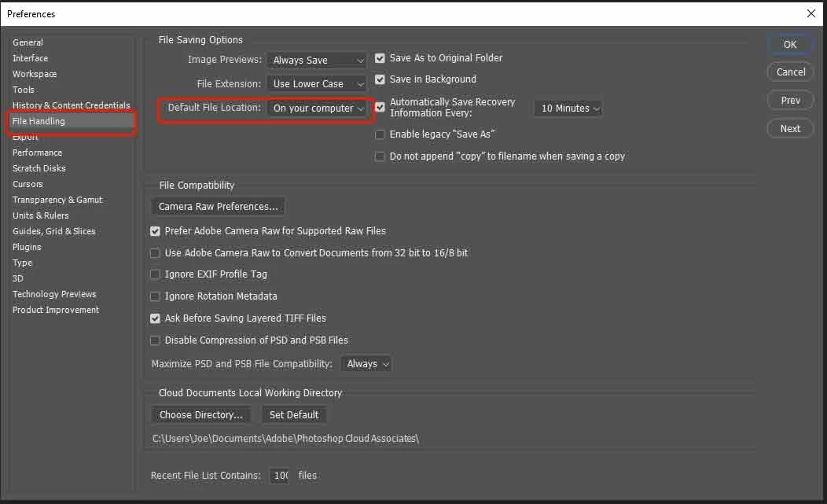This screenshot has width=827, height=504.
Task: Go to Workspace preferences
Action: (35, 74)
